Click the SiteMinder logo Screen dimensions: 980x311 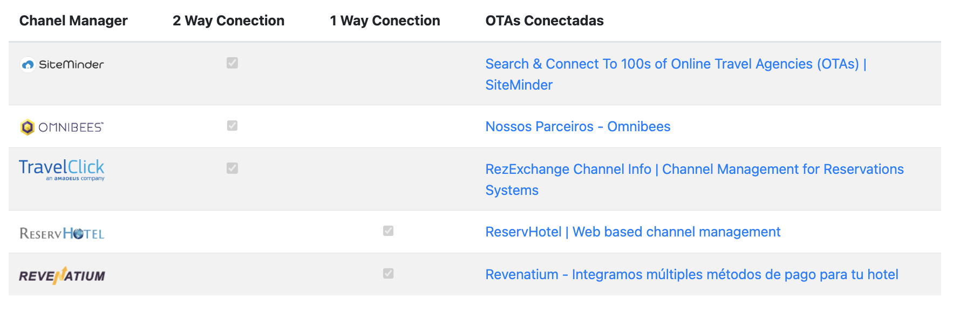pos(62,64)
